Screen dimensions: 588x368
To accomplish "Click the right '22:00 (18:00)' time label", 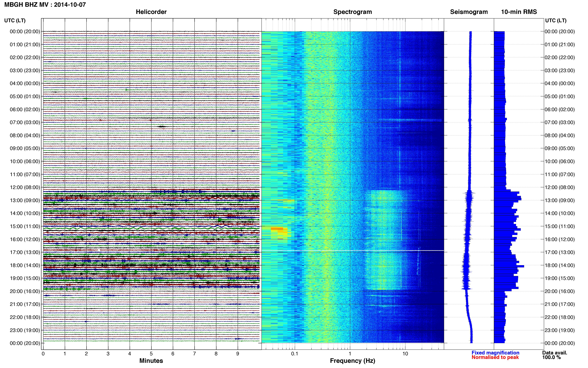I will (x=560, y=317).
